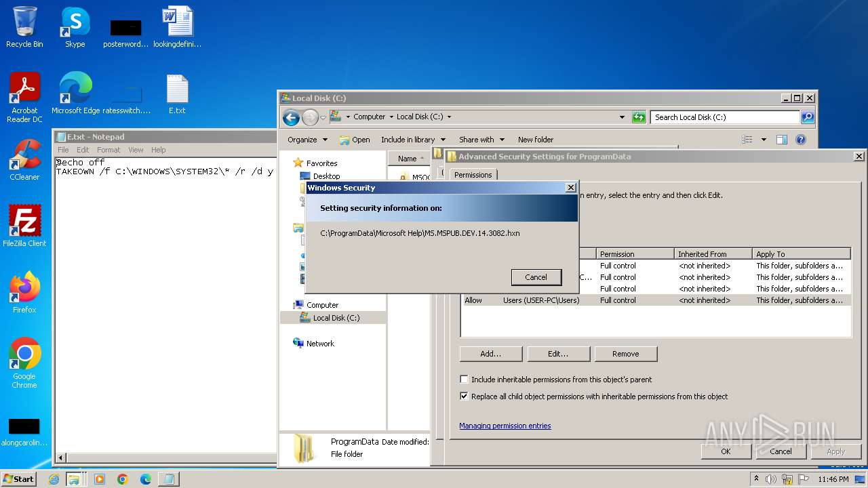
Task: Expand the Organize dropdown menu
Action: [307, 140]
